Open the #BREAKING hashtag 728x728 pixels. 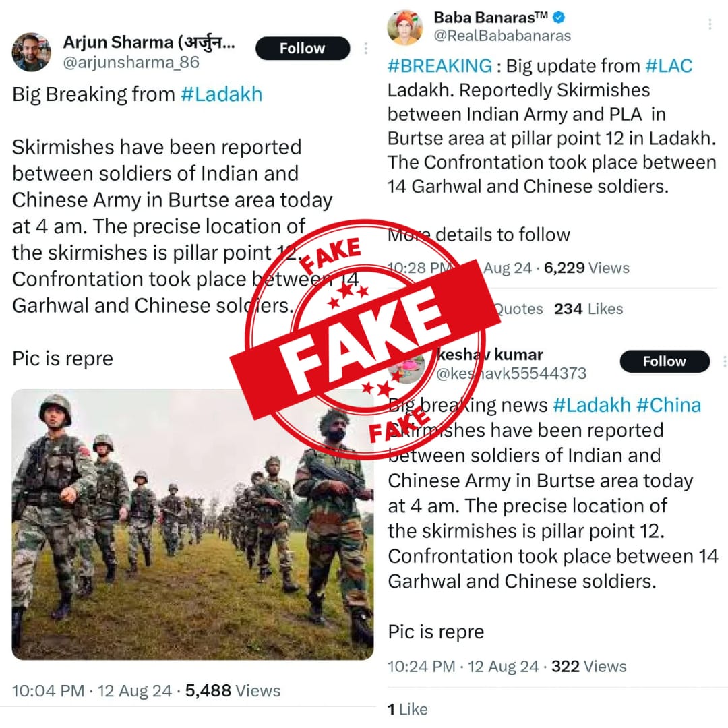pos(439,66)
